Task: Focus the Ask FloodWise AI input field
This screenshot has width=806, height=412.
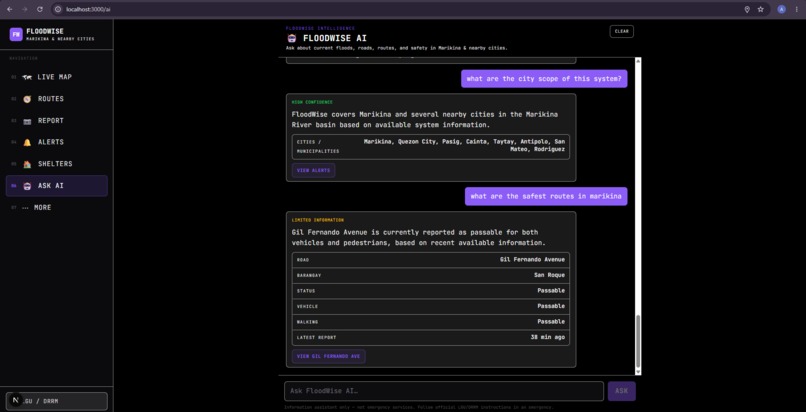Action: coord(444,391)
